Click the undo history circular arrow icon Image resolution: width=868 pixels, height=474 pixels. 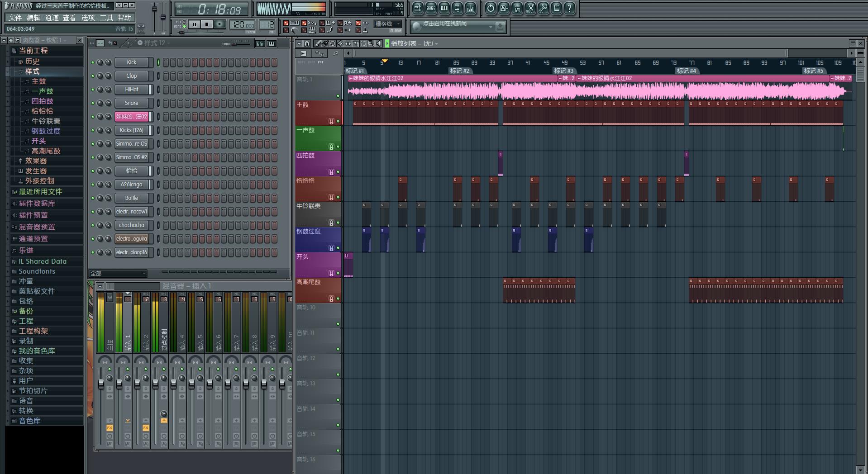click(x=491, y=8)
